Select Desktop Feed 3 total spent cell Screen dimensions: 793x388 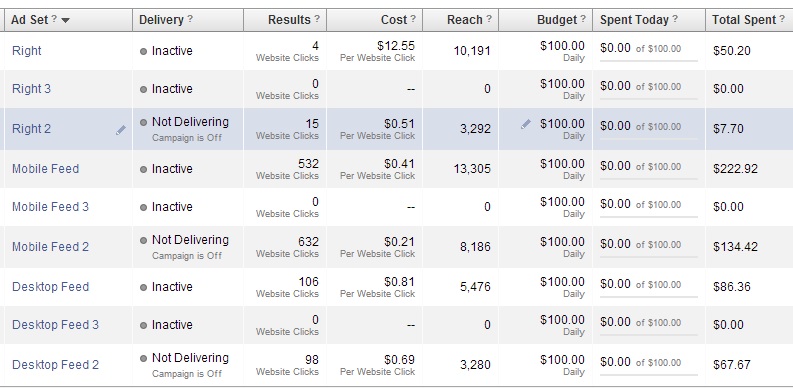(x=749, y=325)
